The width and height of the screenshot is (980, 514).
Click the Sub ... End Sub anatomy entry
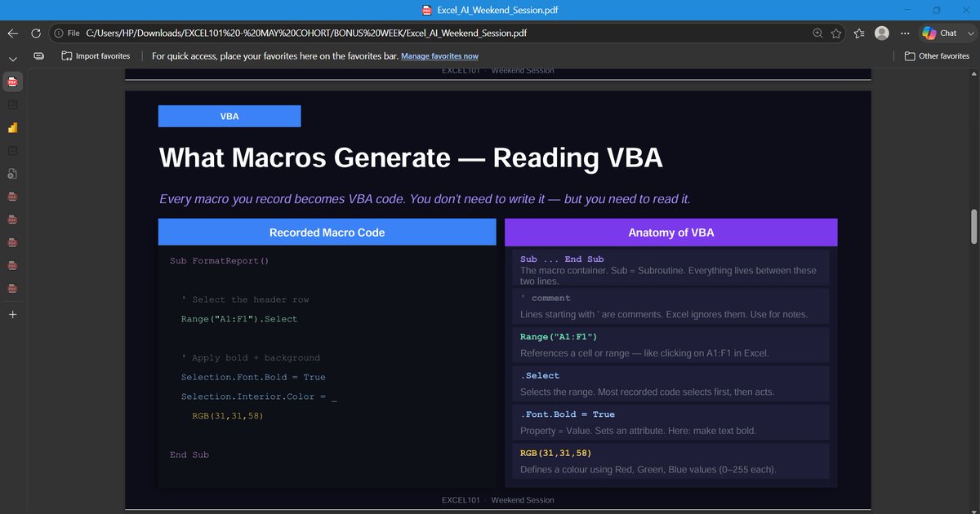[x=671, y=267]
